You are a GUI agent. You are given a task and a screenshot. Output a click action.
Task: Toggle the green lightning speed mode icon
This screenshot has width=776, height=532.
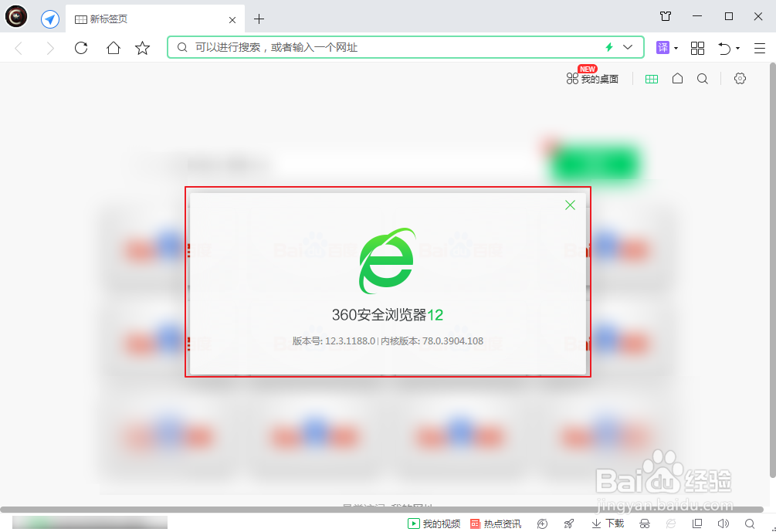pyautogui.click(x=609, y=47)
